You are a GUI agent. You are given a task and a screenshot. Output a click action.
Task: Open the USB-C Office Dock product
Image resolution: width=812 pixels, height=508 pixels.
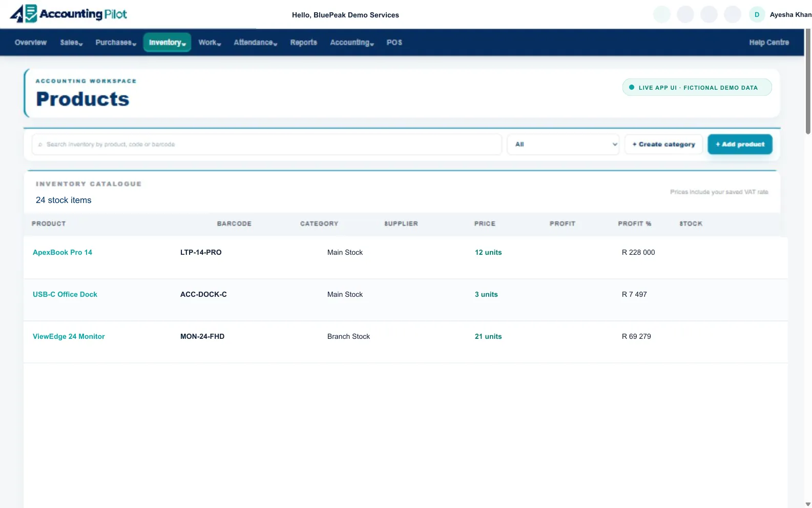point(65,294)
